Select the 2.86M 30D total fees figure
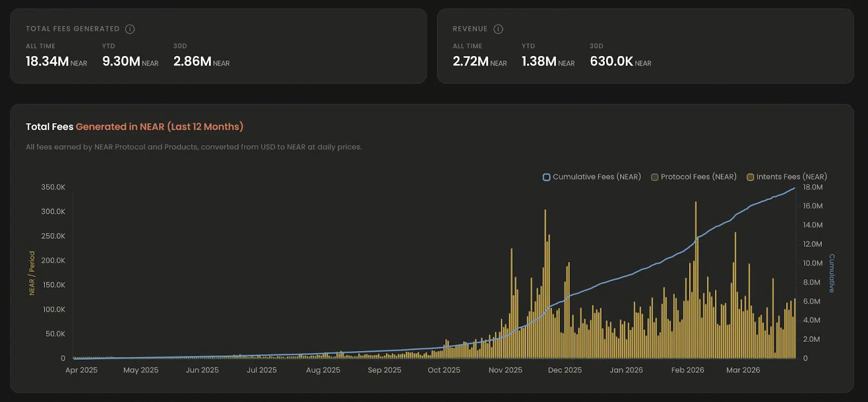The image size is (868, 402). click(192, 61)
